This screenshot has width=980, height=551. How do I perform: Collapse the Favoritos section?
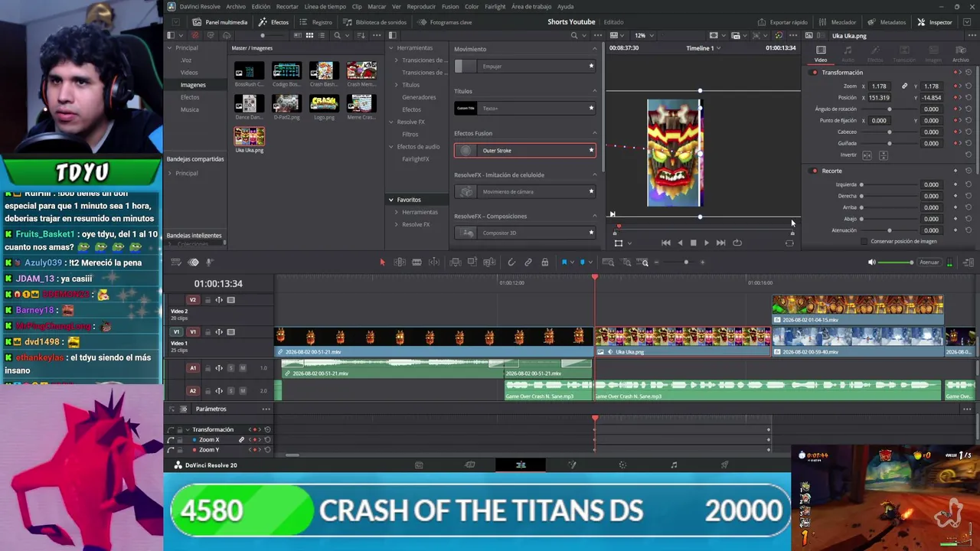click(390, 200)
